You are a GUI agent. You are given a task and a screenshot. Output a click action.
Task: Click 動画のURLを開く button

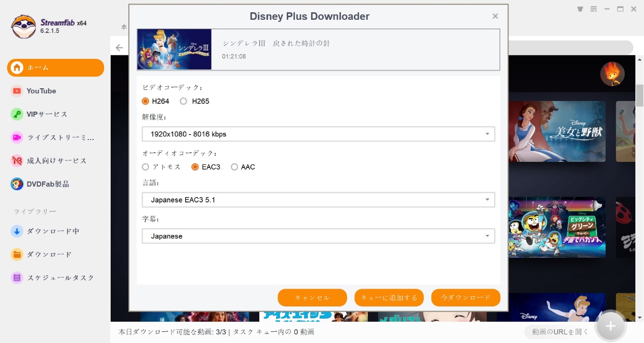tap(560, 332)
